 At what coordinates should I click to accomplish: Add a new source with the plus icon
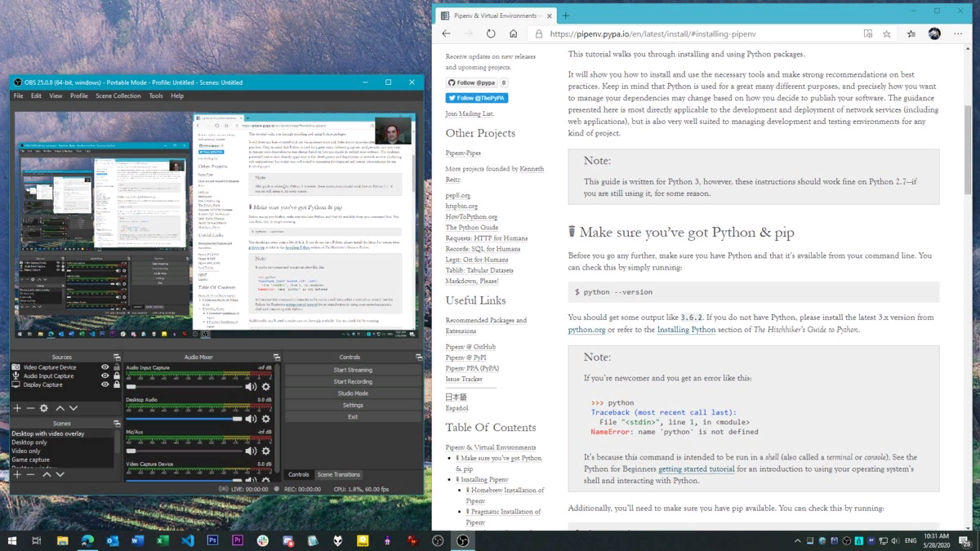click(x=17, y=407)
